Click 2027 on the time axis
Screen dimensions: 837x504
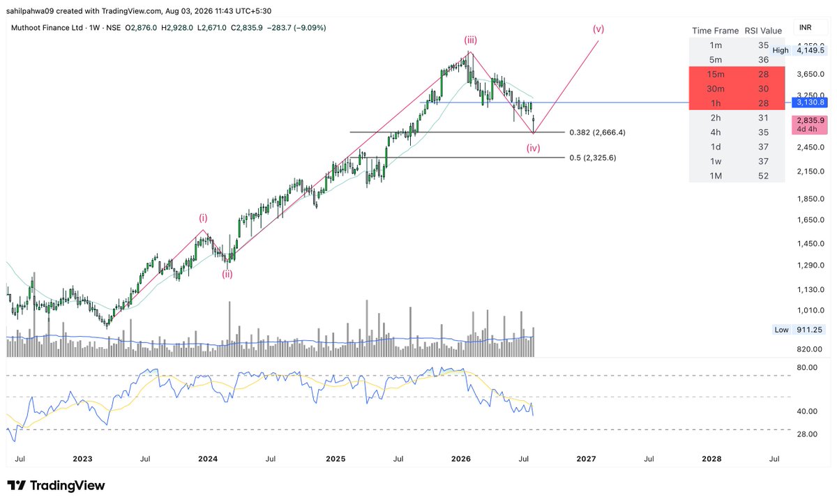click(x=586, y=459)
